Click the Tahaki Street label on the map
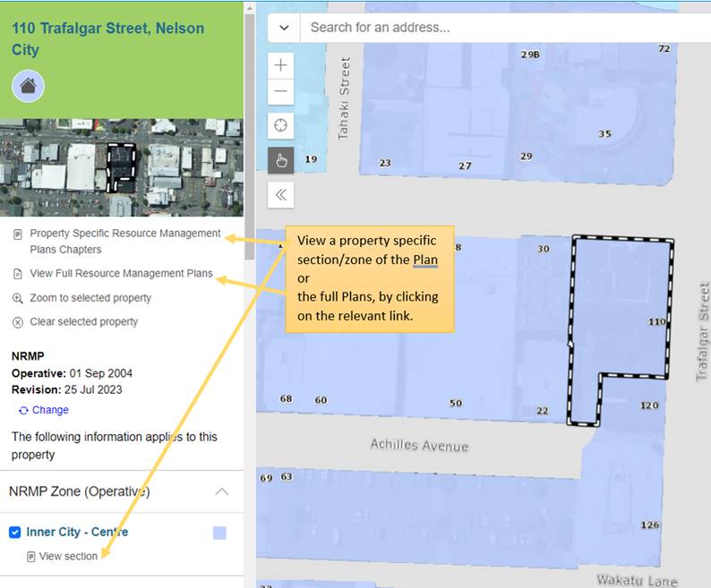711x588 pixels. pyautogui.click(x=344, y=98)
